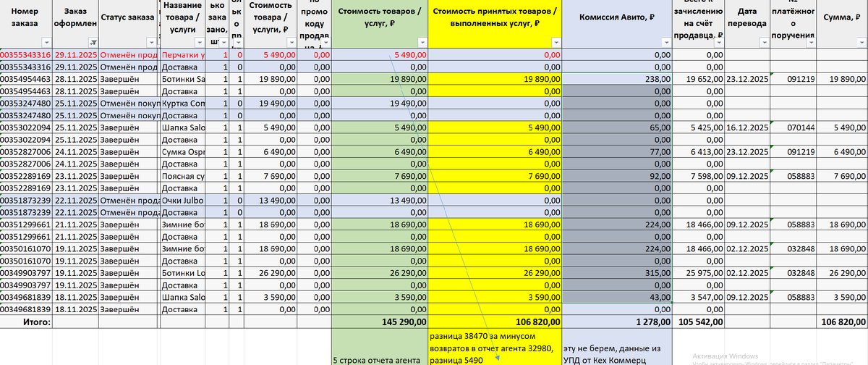Select the note starting 'разница 38470 за минусом'
Screen dimensions: 868x365
click(x=495, y=348)
